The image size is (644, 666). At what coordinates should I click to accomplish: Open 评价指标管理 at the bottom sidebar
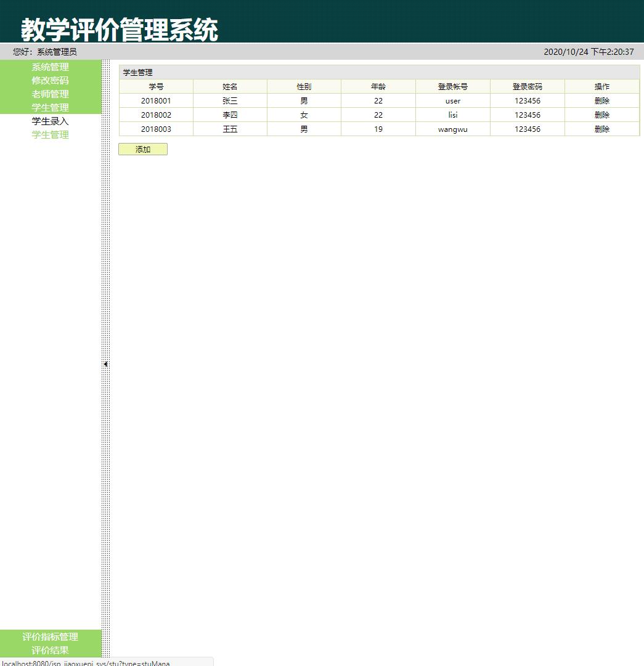click(51, 637)
